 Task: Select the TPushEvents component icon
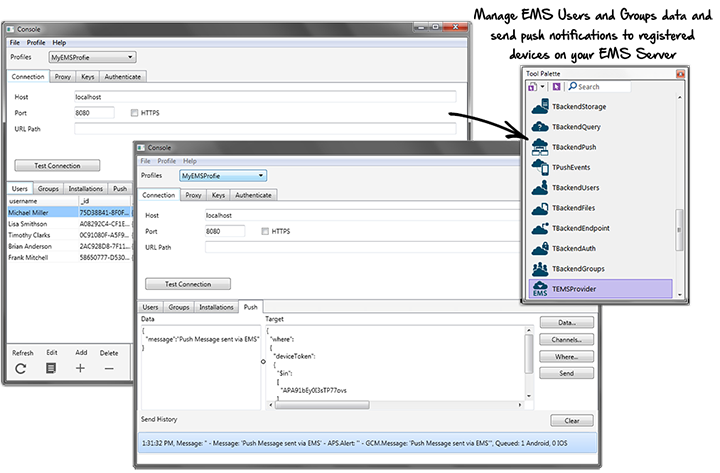pos(540,167)
